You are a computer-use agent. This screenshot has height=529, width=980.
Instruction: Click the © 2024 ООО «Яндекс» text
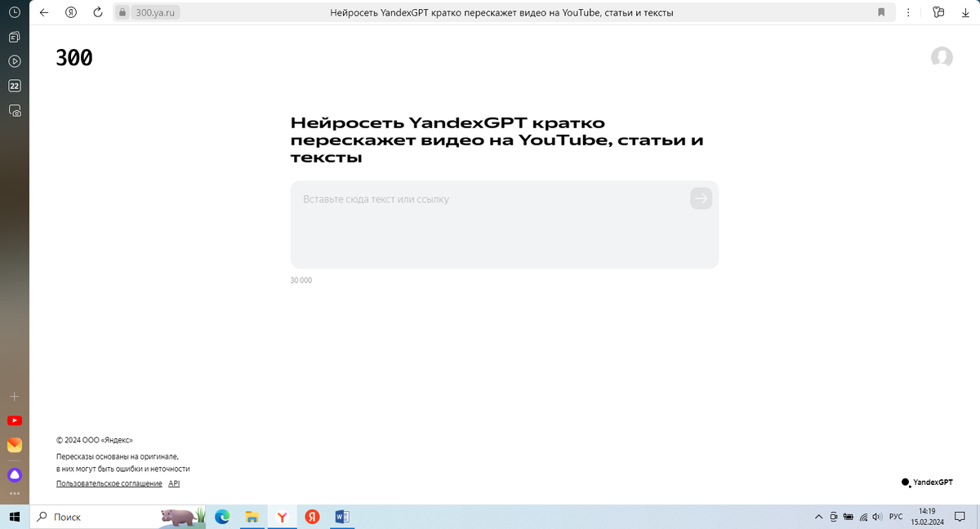click(x=95, y=440)
